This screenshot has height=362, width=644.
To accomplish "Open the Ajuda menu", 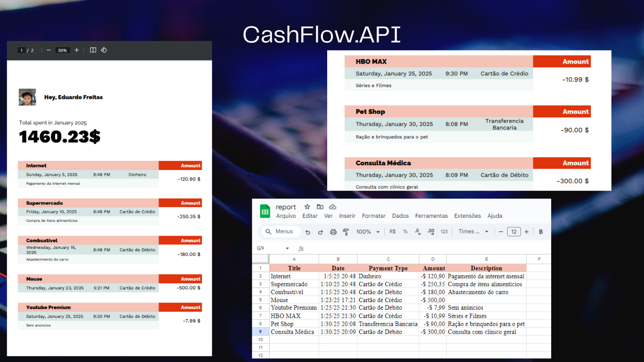I will [495, 216].
